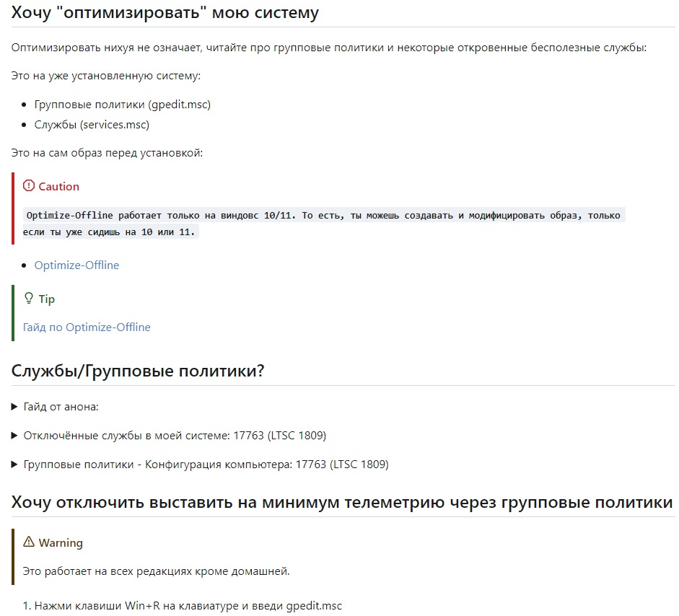679x616 pixels.
Task: Open the Optimize-Offline link
Action: tap(76, 265)
